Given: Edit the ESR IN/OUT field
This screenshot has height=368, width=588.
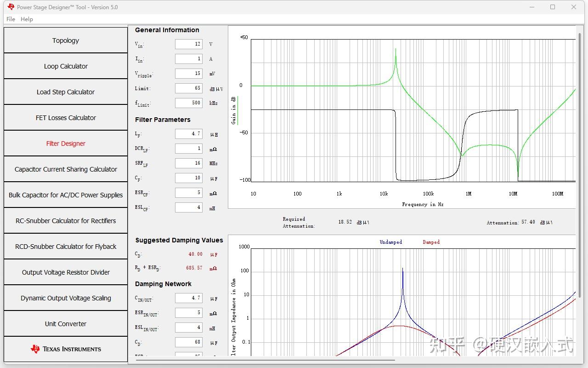Looking at the screenshot, I should coord(189,313).
